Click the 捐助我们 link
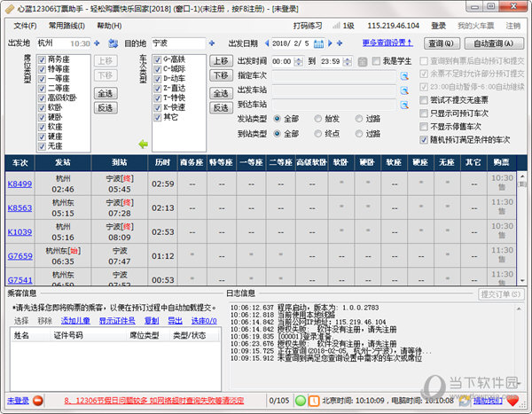 [488, 401]
